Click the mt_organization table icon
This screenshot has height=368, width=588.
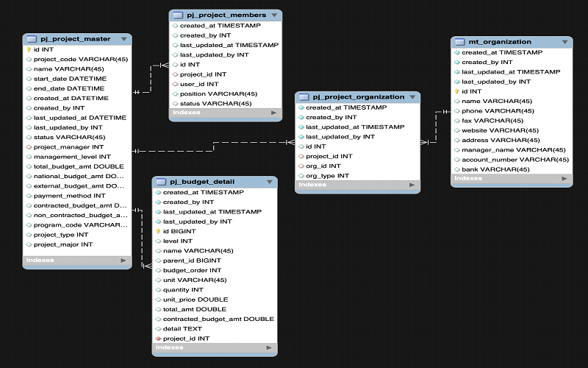pos(459,42)
